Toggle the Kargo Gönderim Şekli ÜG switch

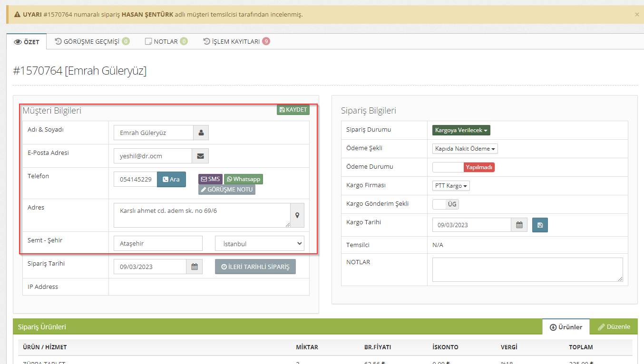pos(446,204)
